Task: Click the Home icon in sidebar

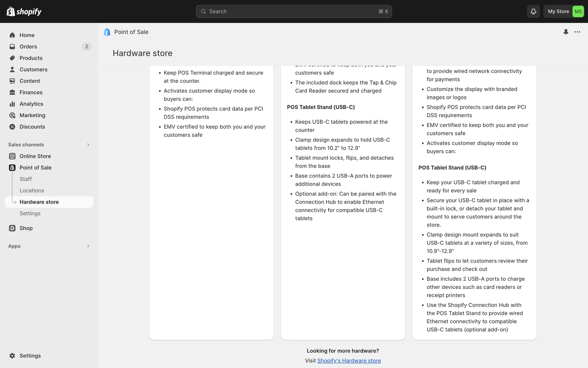Action: coord(12,35)
